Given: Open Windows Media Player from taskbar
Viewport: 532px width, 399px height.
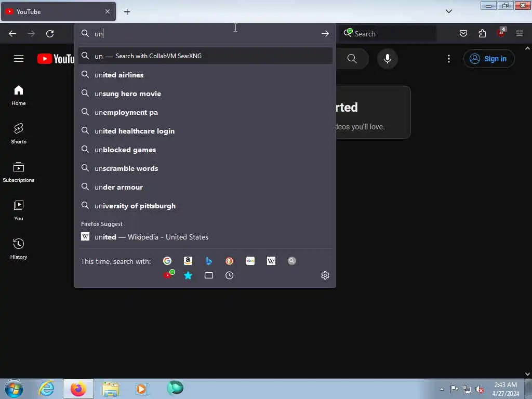Looking at the screenshot, I should (x=142, y=389).
